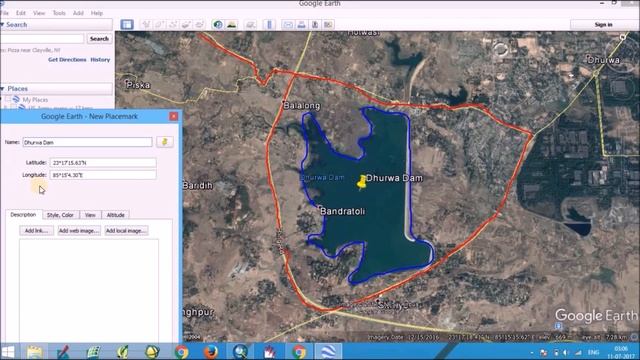Click the Latitude input field
Viewport: 640px width, 360px height.
103,162
